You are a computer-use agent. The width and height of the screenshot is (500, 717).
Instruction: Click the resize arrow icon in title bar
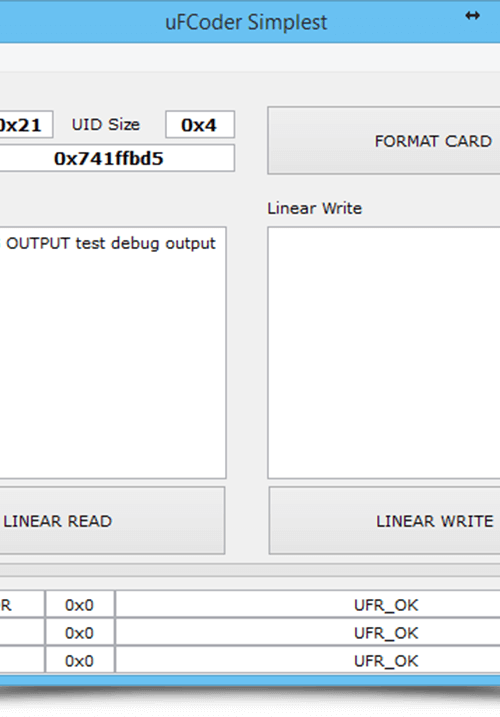point(472,16)
